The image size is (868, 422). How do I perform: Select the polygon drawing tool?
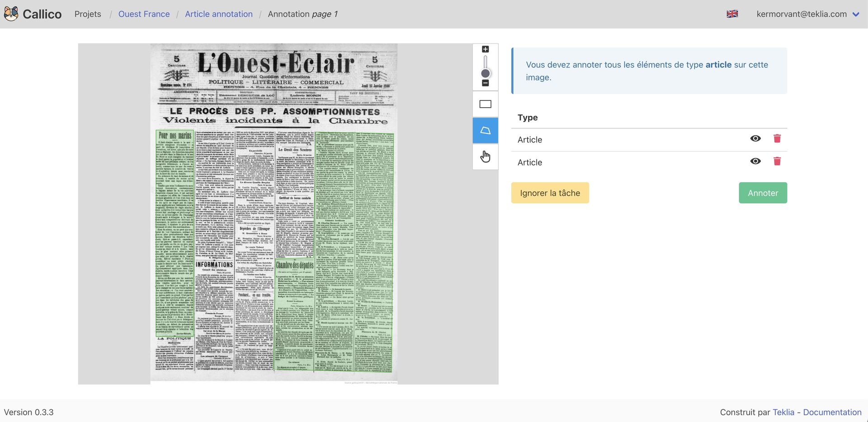tap(485, 131)
